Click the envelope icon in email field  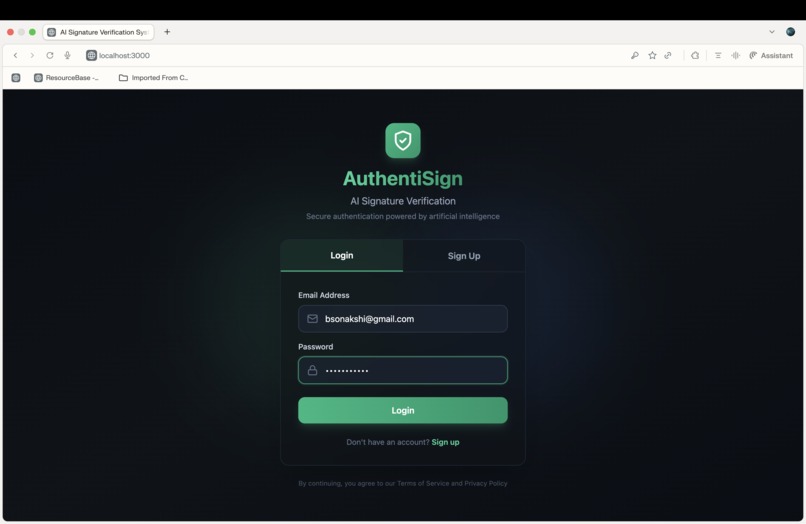(x=313, y=319)
